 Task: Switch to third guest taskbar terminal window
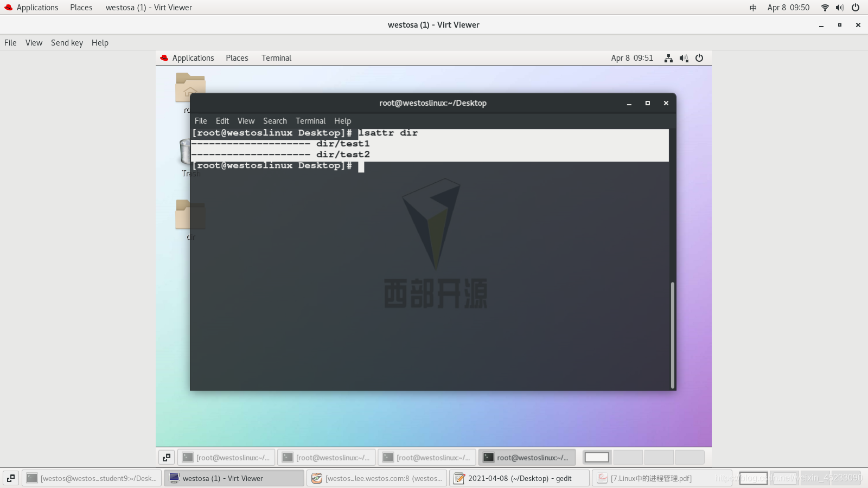coord(427,458)
